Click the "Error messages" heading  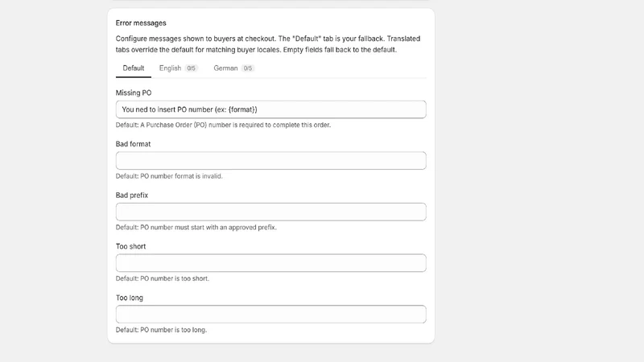pos(141,23)
